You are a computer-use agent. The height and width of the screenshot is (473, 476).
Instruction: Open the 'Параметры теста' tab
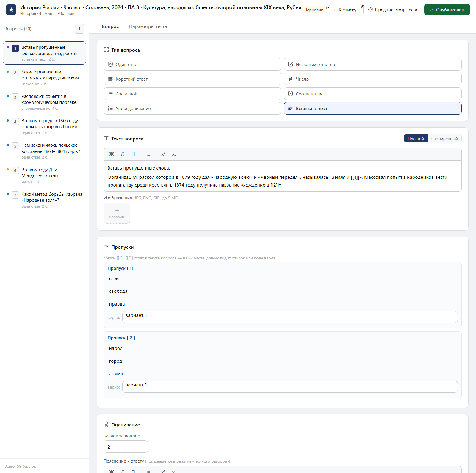pyautogui.click(x=148, y=26)
